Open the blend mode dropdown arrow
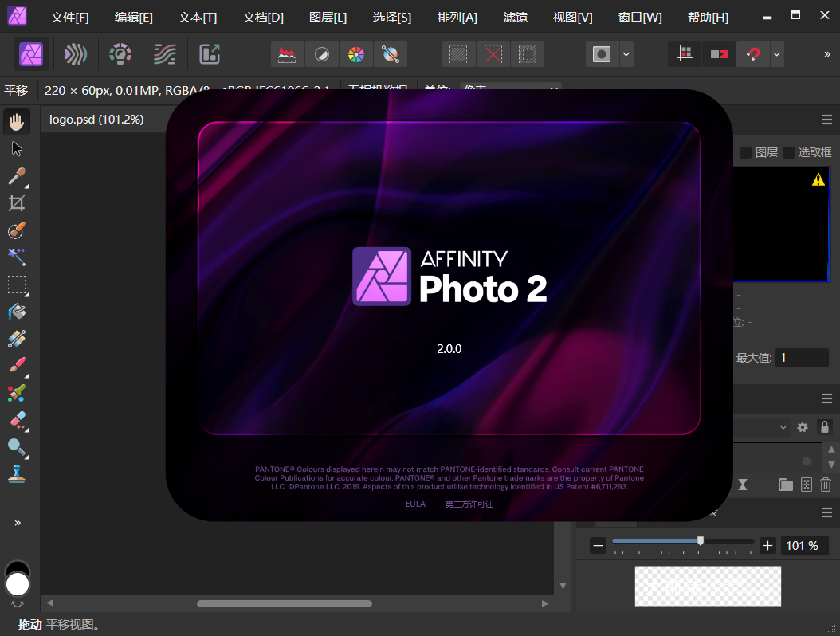The width and height of the screenshot is (840, 636). pos(783,427)
